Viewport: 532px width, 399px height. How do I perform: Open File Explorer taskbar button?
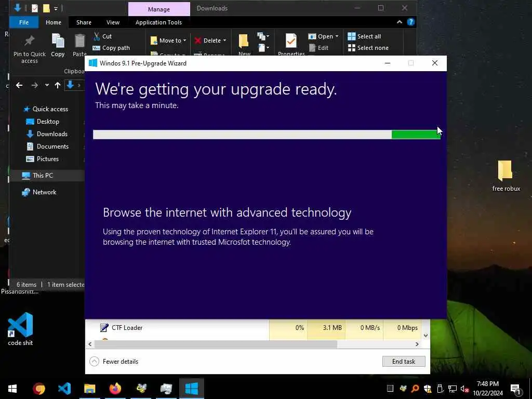pos(90,388)
